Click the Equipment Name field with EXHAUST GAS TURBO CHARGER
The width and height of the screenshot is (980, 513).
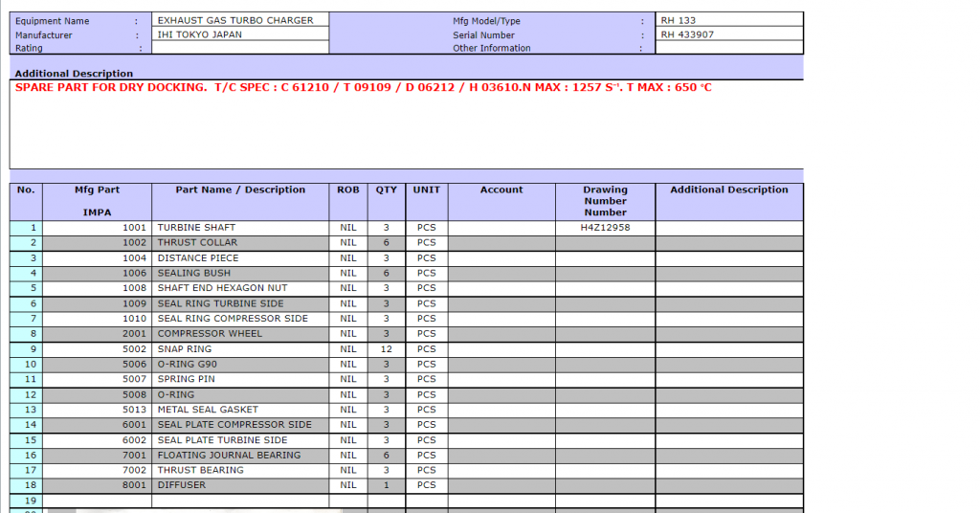coord(239,20)
